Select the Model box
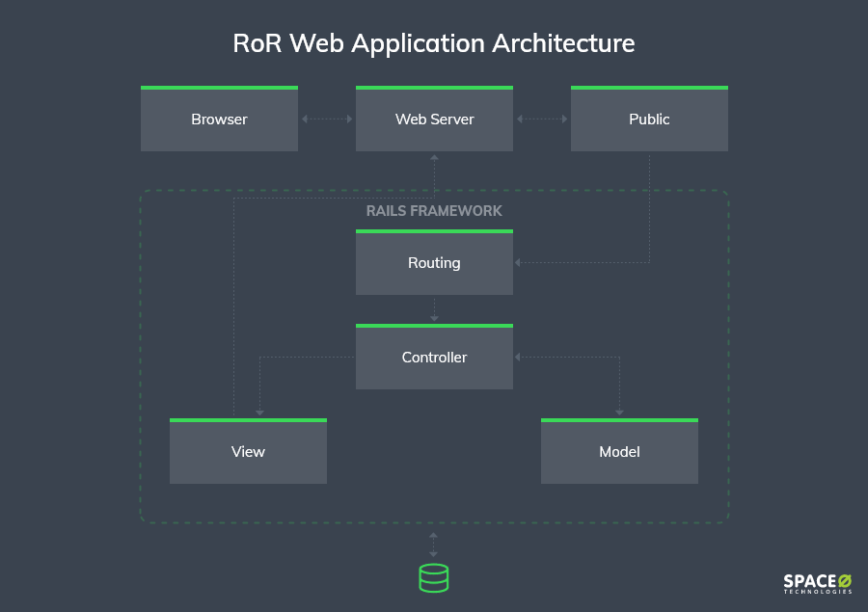 point(619,452)
